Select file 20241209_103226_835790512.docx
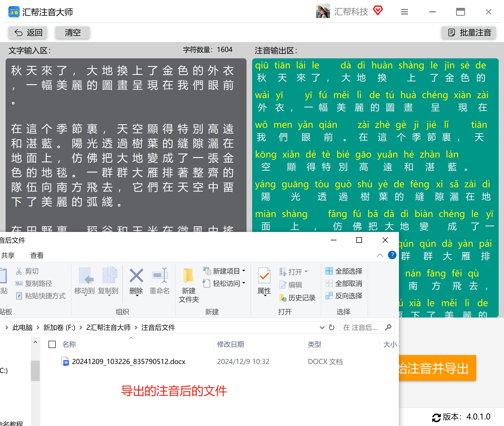The width and height of the screenshot is (504, 426). (129, 361)
